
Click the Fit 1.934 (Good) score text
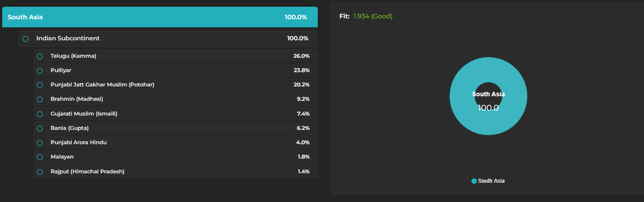373,17
